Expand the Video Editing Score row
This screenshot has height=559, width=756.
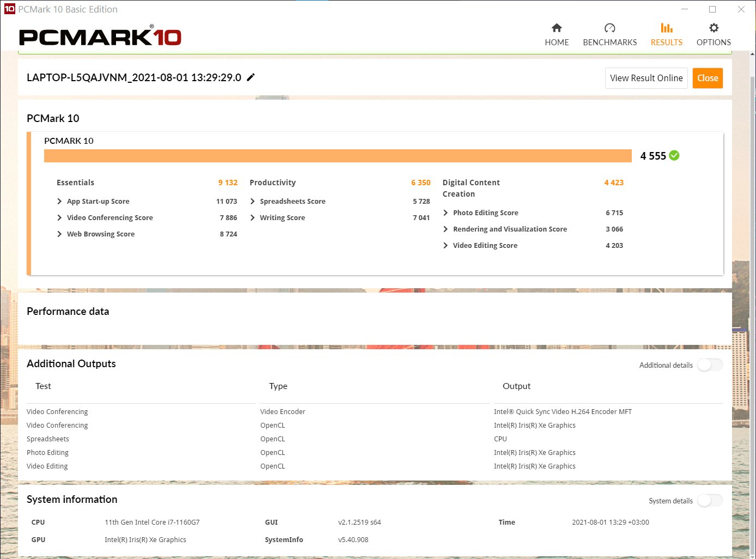click(446, 246)
